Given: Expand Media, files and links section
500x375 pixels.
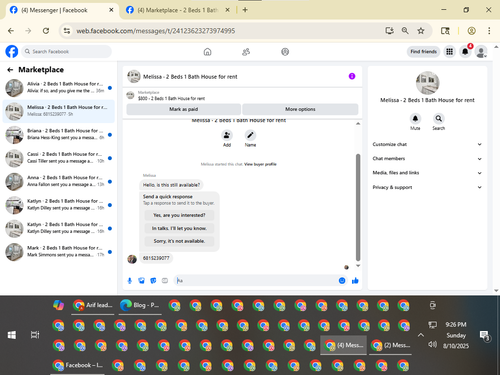Looking at the screenshot, I should [427, 173].
